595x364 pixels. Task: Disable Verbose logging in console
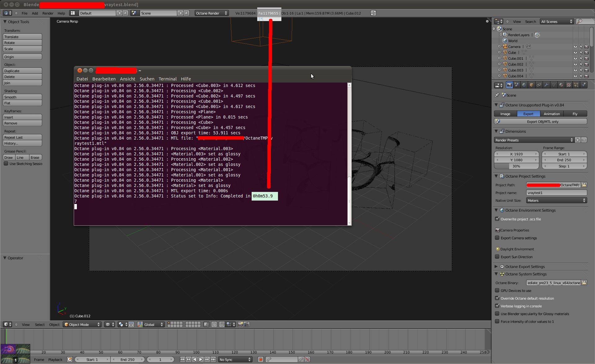(497, 306)
